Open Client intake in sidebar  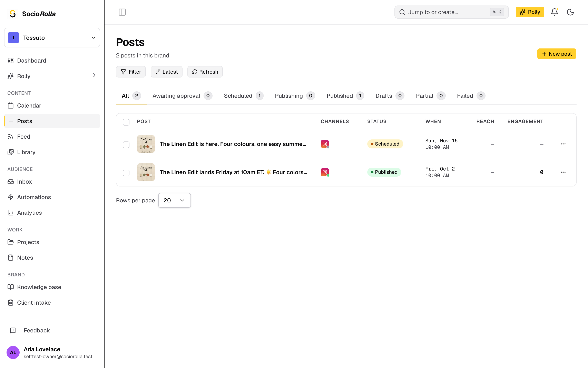[52, 303]
